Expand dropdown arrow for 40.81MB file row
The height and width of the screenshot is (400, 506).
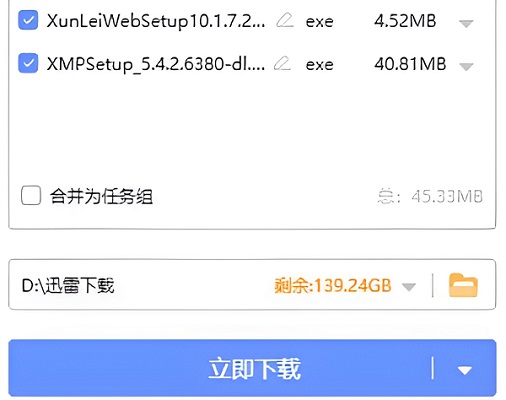(x=466, y=66)
